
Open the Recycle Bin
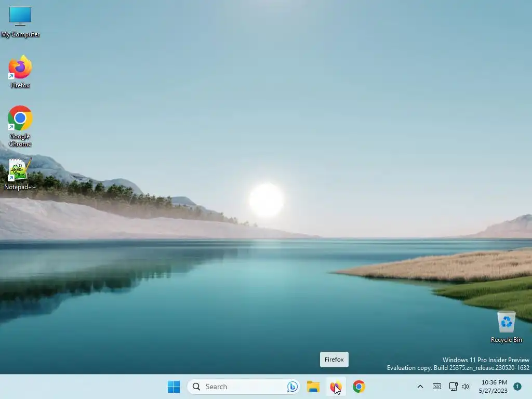pos(506,327)
